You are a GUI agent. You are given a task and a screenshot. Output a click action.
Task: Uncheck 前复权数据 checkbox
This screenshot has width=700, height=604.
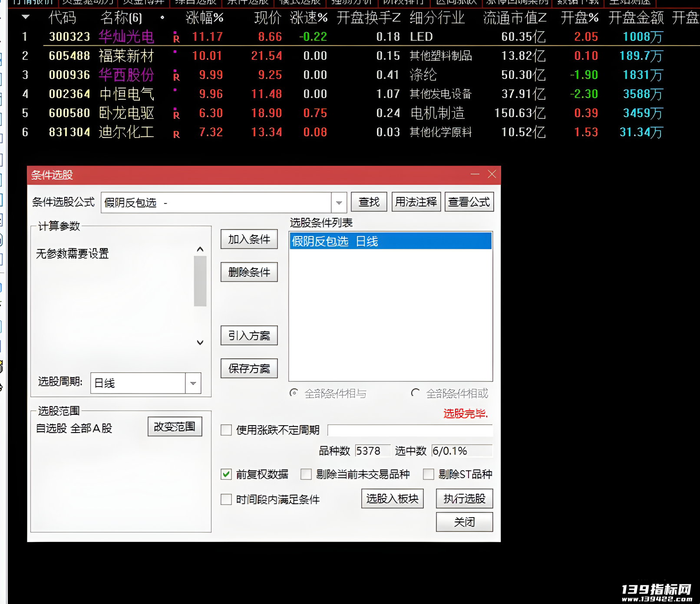(x=226, y=474)
